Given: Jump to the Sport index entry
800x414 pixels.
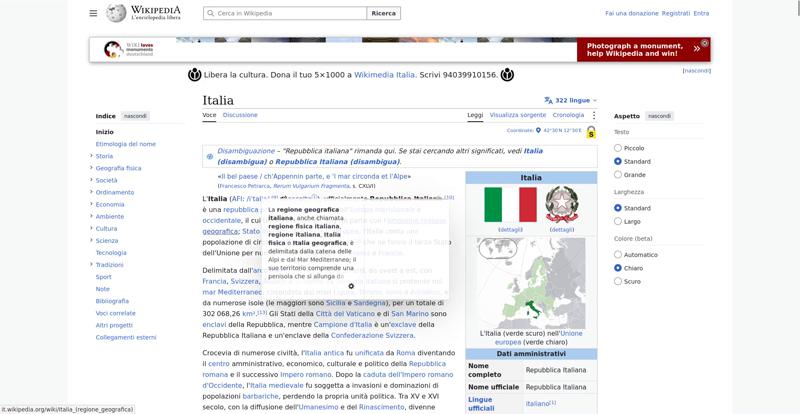Looking at the screenshot, I should 103,277.
